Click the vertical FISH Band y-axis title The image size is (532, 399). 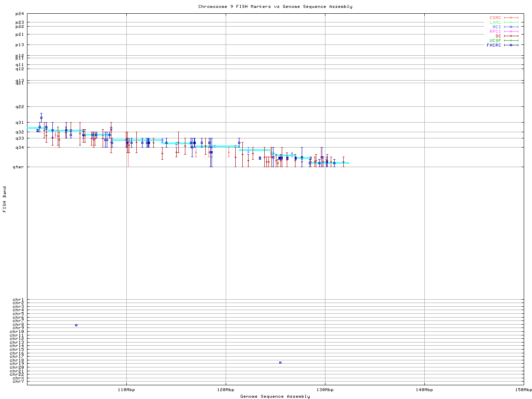click(5, 199)
